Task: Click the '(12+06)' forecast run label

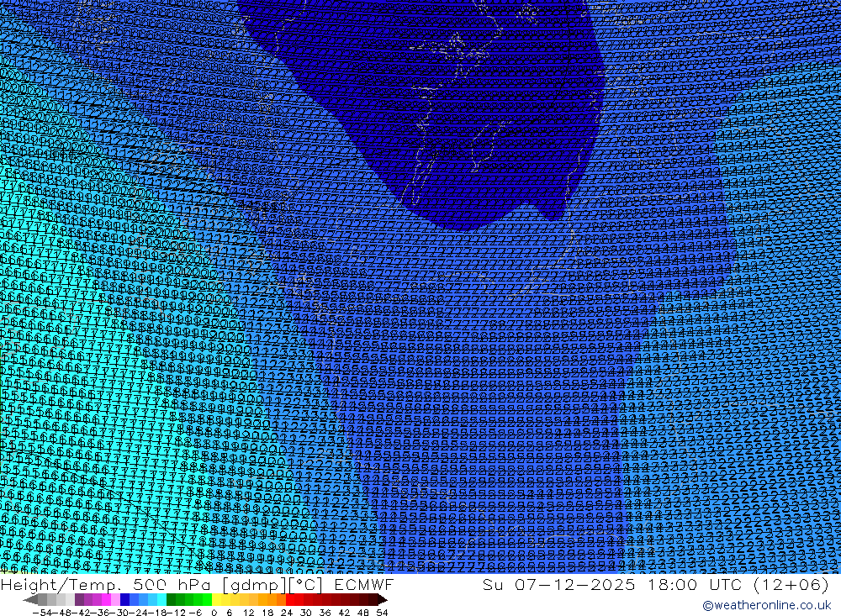Action: [x=791, y=584]
